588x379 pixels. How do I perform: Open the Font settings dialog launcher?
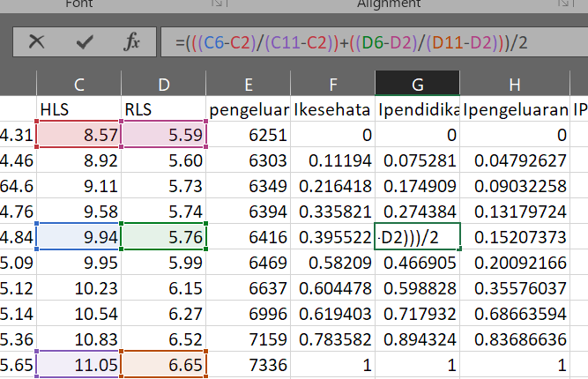coord(217,5)
